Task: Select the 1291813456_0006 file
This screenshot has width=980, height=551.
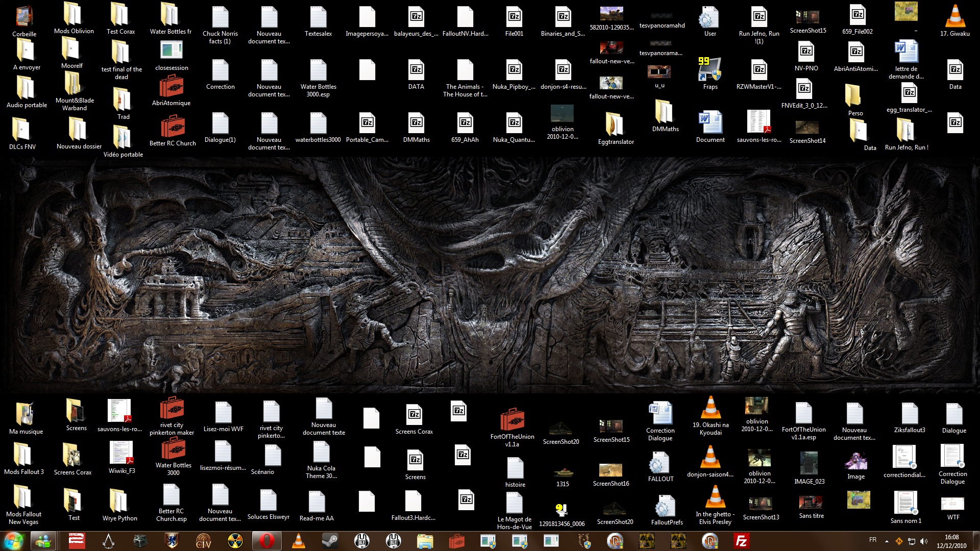Action: 561,515
